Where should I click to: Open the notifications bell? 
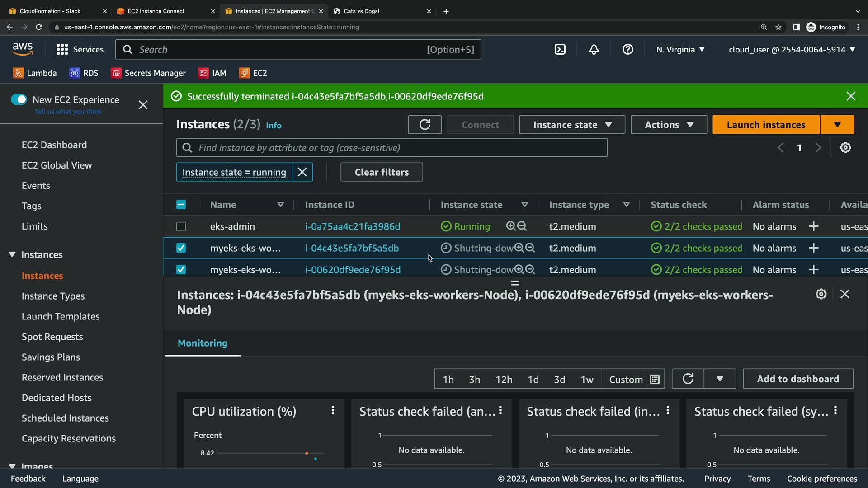coord(594,50)
